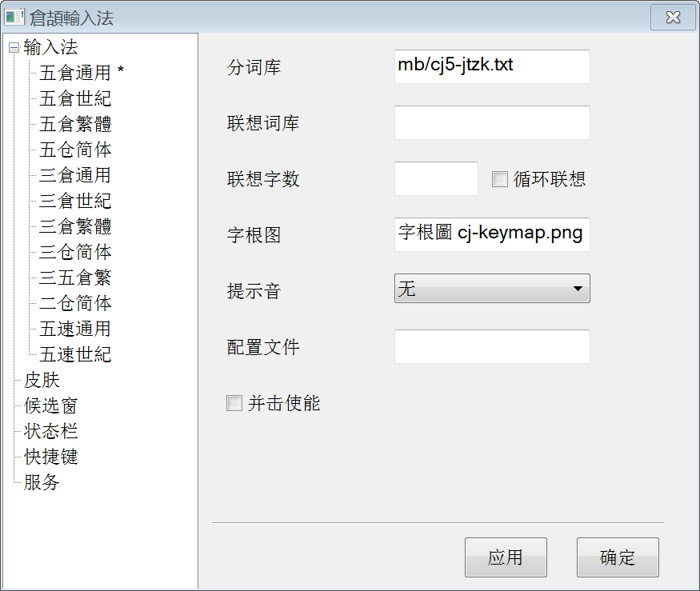
Task: Open the 候选窗 settings section
Action: click(x=51, y=405)
